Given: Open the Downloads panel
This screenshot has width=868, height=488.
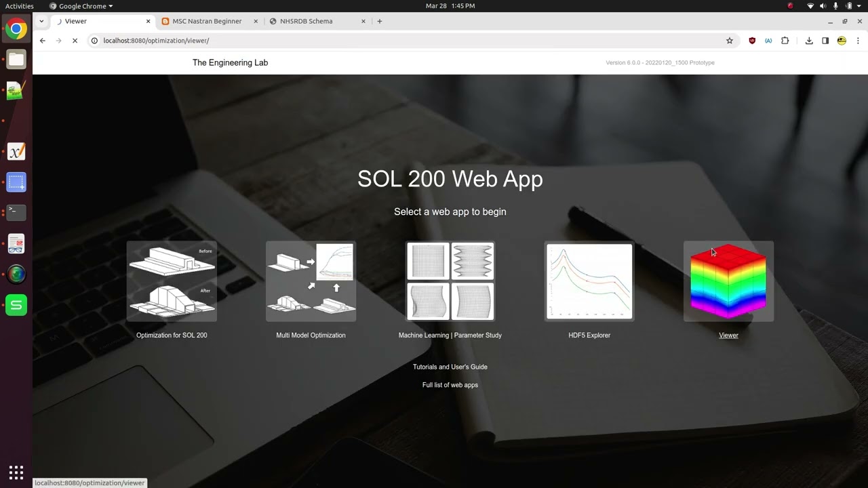Looking at the screenshot, I should 809,41.
